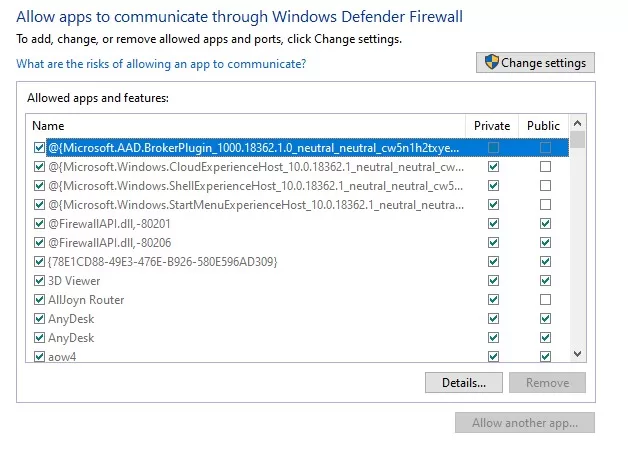The width and height of the screenshot is (628, 457).
Task: Enable Public for CloudExperienceHost
Action: click(545, 166)
